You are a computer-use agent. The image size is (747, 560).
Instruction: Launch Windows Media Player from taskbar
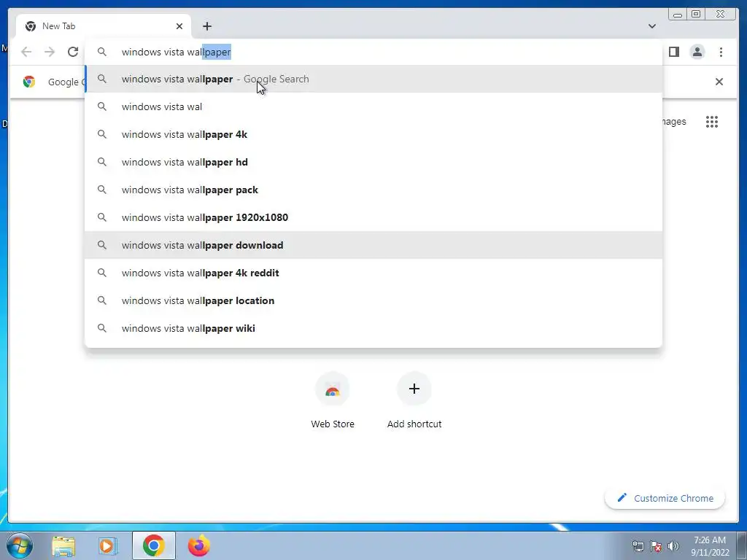tap(108, 545)
